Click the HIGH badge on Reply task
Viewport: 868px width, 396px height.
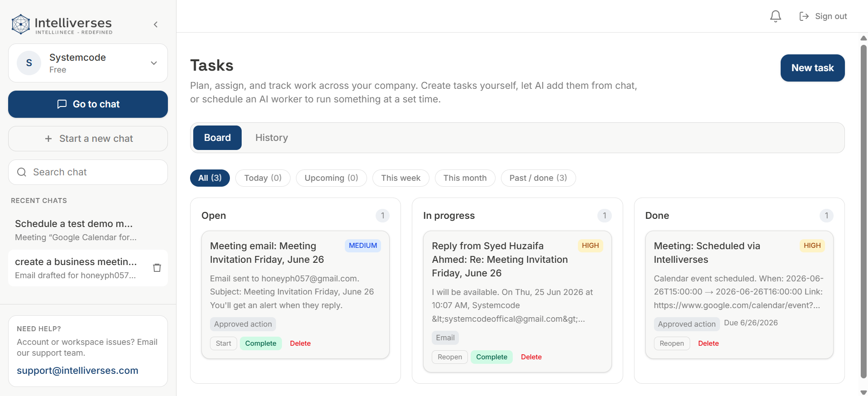click(x=590, y=246)
